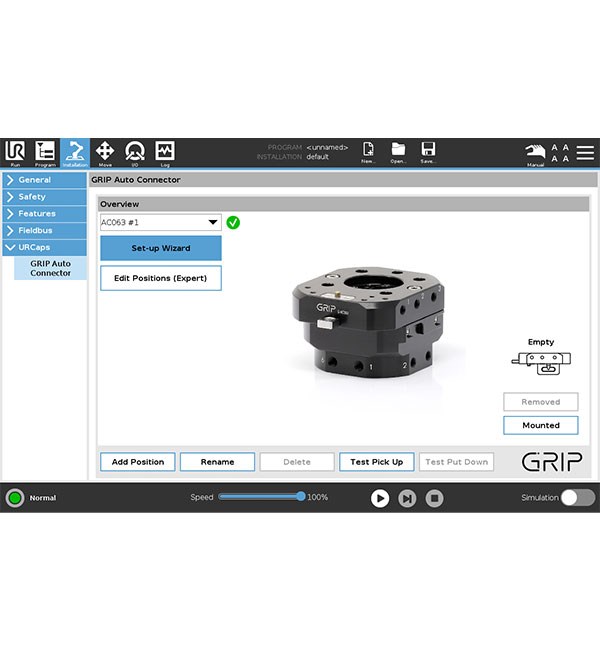Select GRIP Auto Connector in sidebar
Viewport: 600px width, 650px height.
tap(51, 268)
